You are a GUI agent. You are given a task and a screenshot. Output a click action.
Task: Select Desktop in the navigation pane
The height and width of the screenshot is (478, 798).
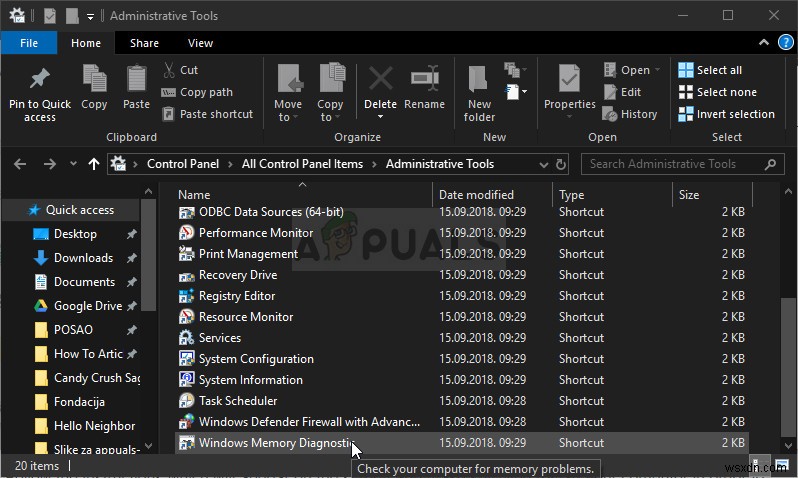tap(75, 234)
